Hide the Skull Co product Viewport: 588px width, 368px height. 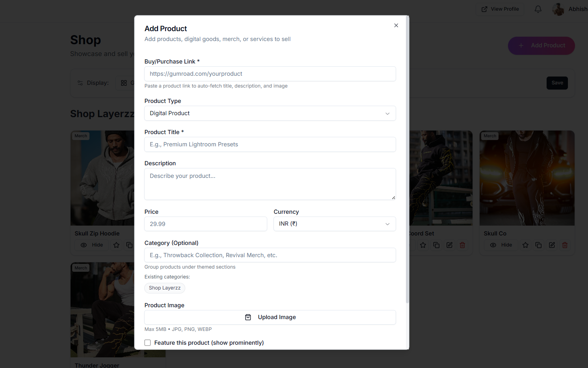pos(501,245)
